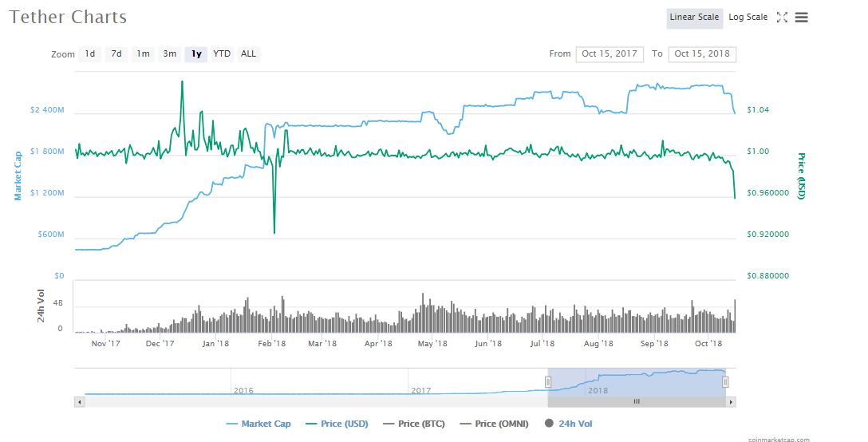Click the navigator scroll right arrow
Viewport: 868px width, 442px height.
click(731, 402)
